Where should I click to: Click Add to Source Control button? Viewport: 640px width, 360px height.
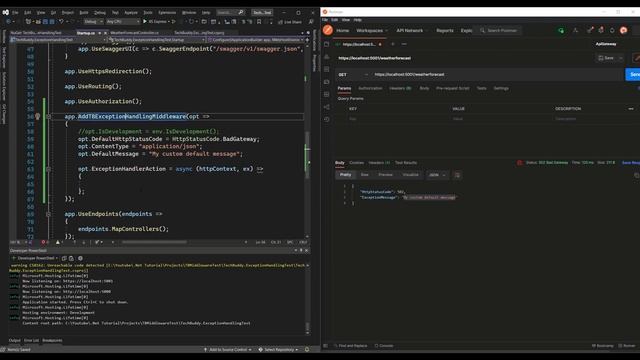coord(227,349)
